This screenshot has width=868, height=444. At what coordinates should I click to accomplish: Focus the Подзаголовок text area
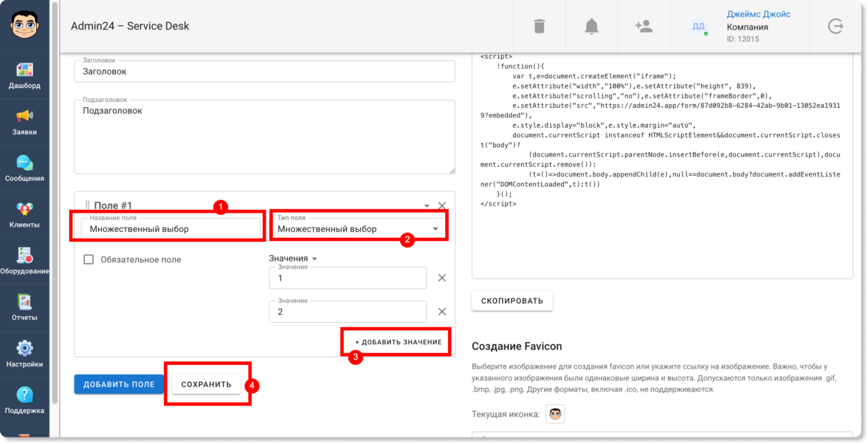(x=264, y=137)
